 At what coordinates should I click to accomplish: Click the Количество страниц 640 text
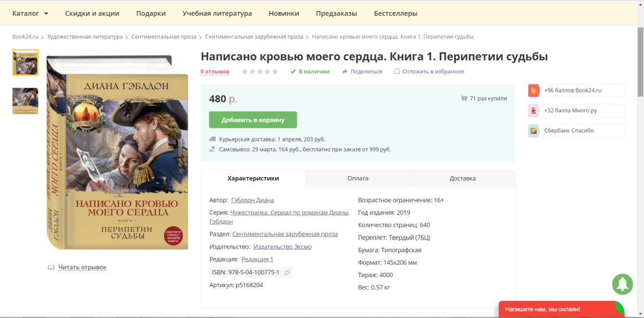pos(394,225)
